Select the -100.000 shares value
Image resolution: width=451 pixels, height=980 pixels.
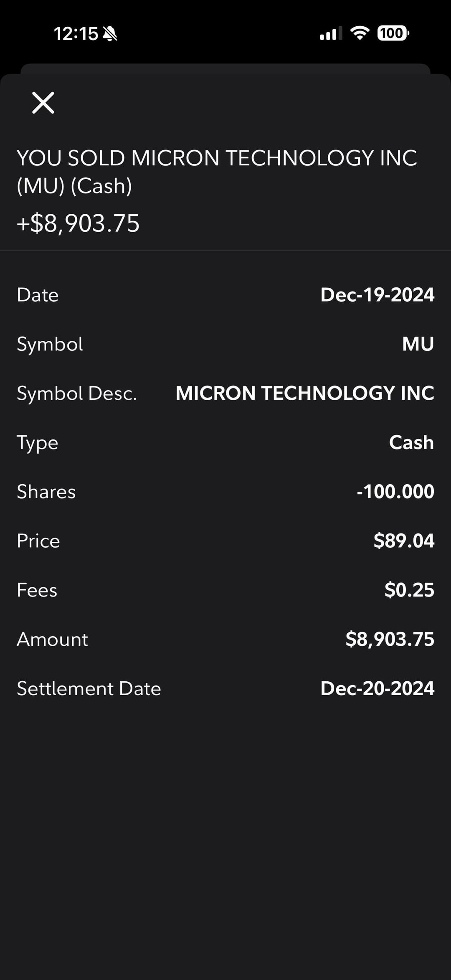coord(395,492)
